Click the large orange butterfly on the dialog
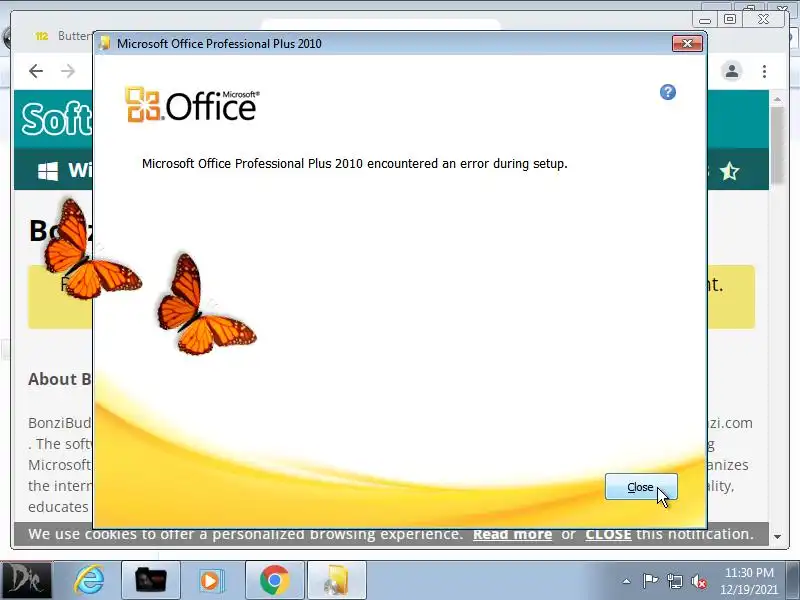800x600 pixels. tap(206, 305)
